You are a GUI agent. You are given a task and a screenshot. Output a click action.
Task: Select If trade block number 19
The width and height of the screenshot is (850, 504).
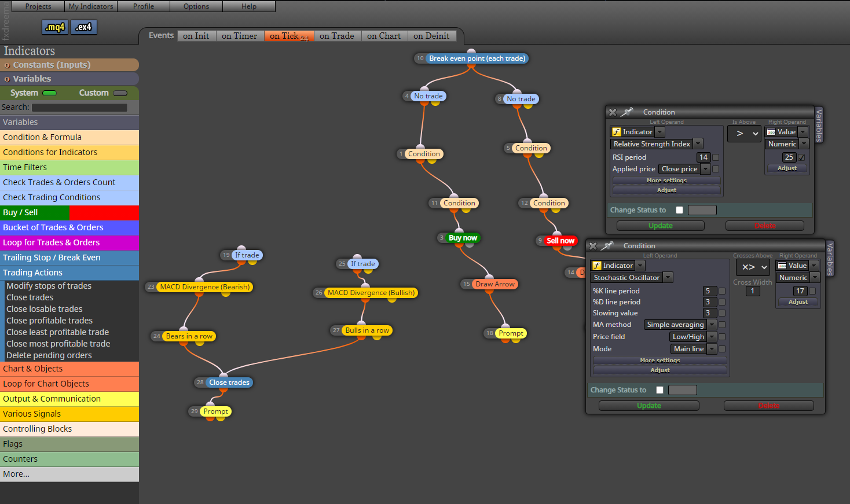247,255
